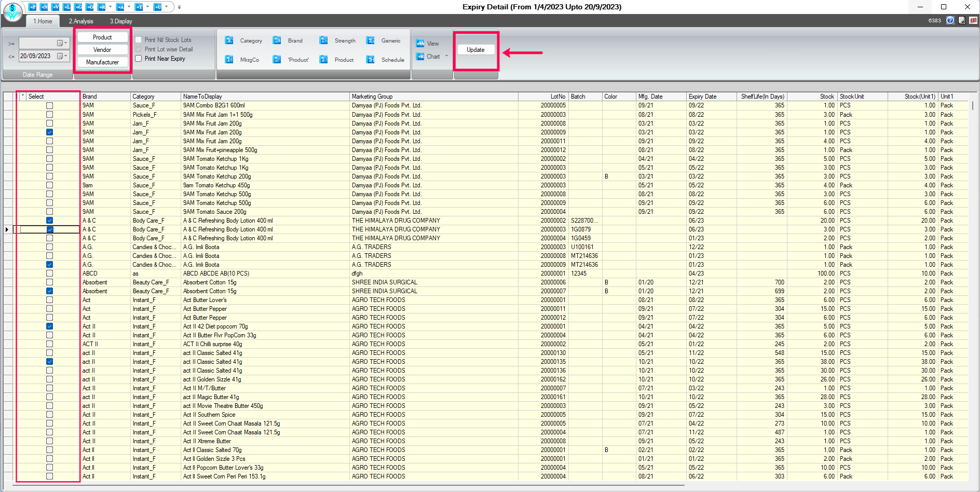
Task: Expand dropdown arrow next to T icon
Action: coord(147,7)
